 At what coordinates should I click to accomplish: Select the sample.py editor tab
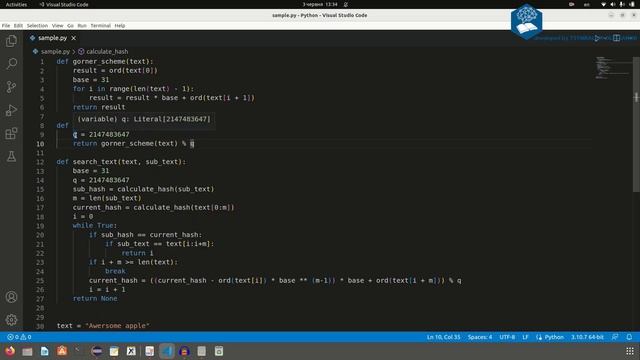point(52,38)
